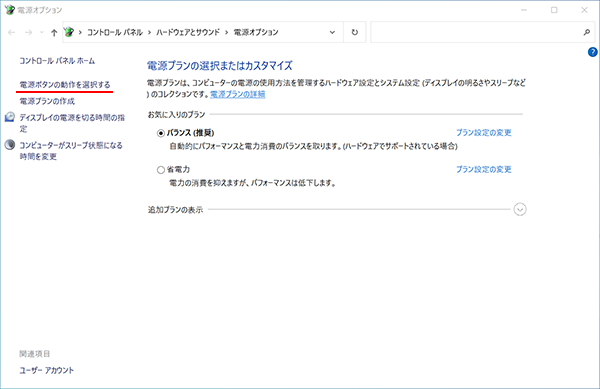
Task: Open ディスプレイの電源を切る時間の指定
Action: [72, 123]
